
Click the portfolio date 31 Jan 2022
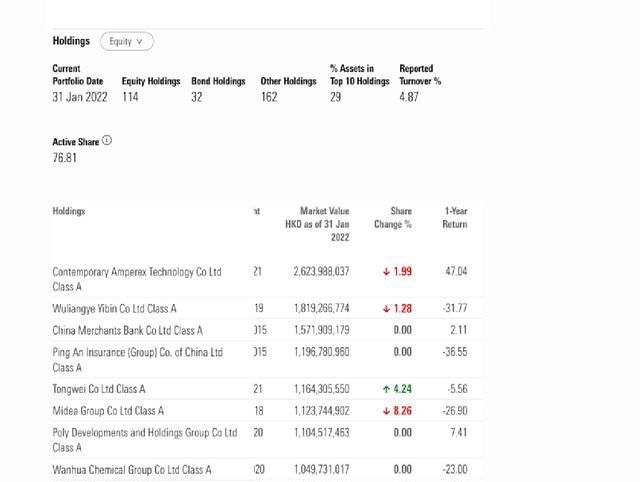pyautogui.click(x=80, y=97)
